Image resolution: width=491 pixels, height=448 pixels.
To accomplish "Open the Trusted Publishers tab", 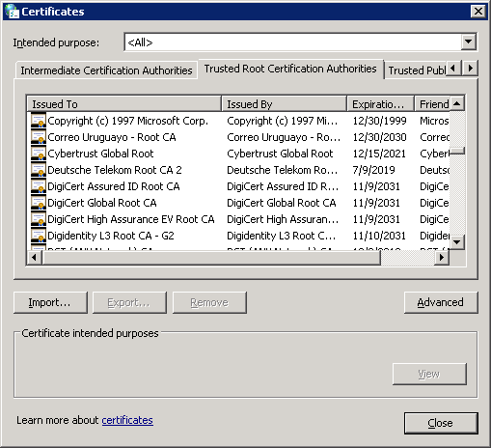I will (417, 70).
